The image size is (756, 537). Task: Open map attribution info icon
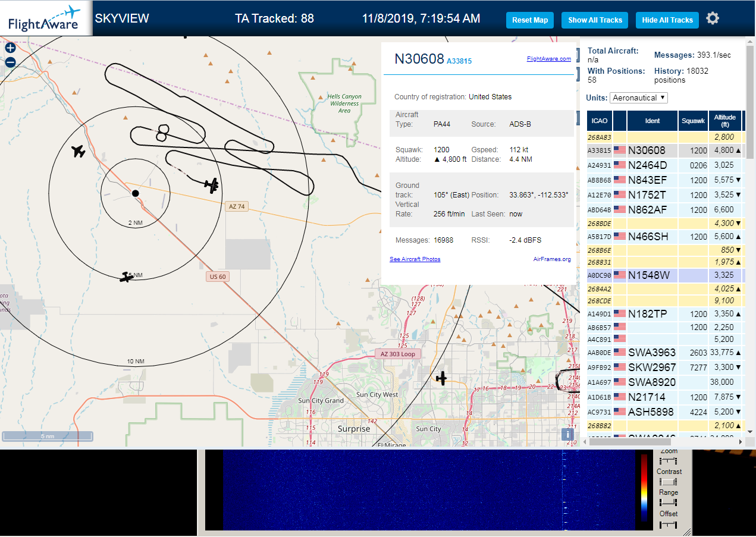568,435
